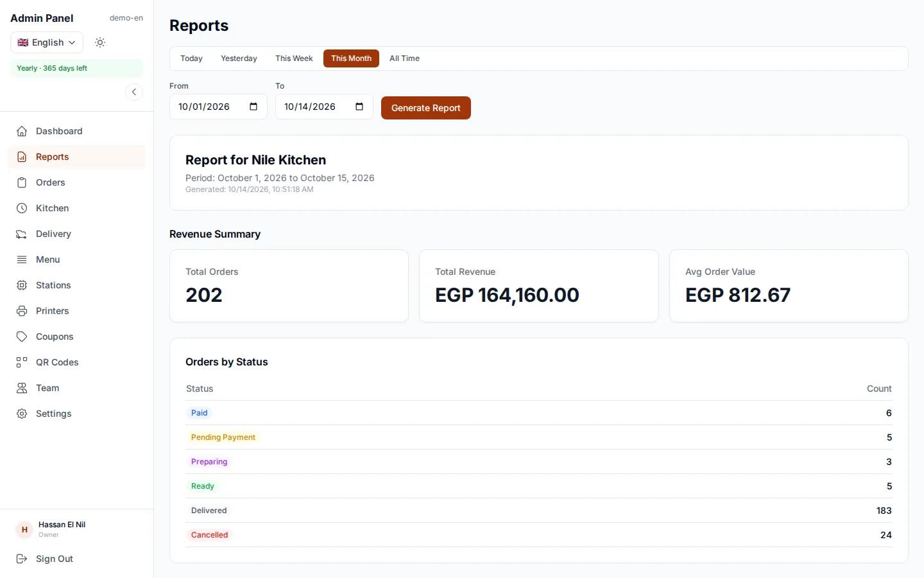
Task: Select the This Month range tab
Action: 351,58
